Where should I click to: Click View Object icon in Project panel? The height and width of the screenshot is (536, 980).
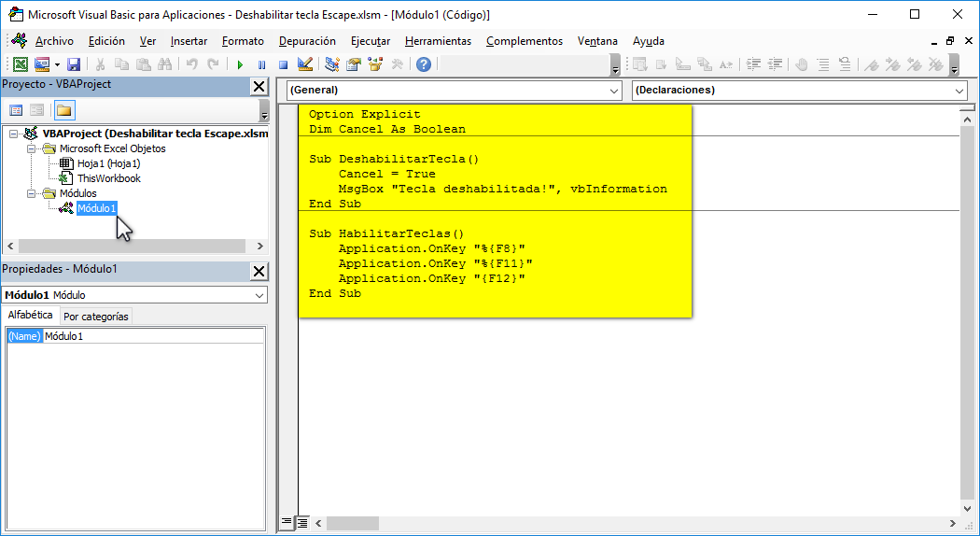click(x=37, y=111)
